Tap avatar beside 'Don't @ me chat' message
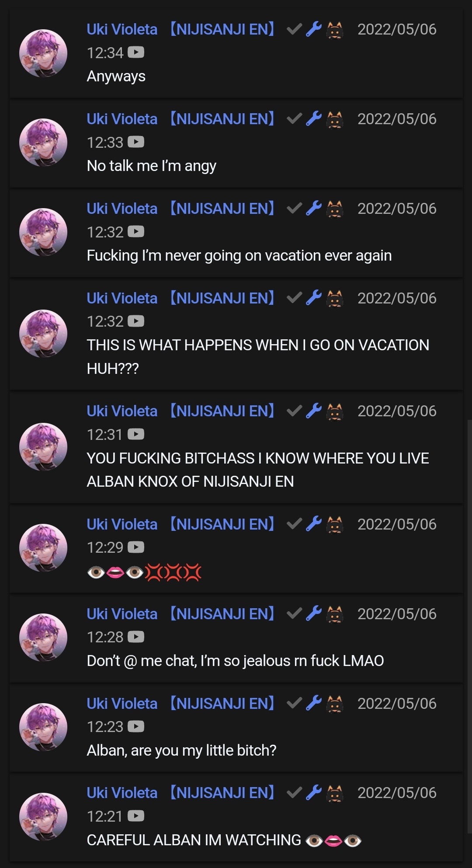 (x=43, y=638)
